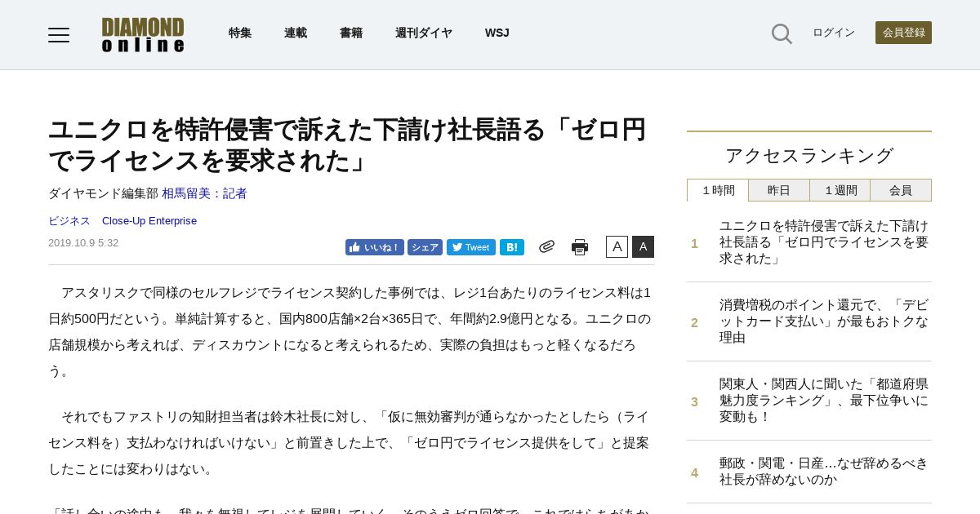Switch ranking to １時間 tab
This screenshot has height=514, width=980.
point(718,190)
